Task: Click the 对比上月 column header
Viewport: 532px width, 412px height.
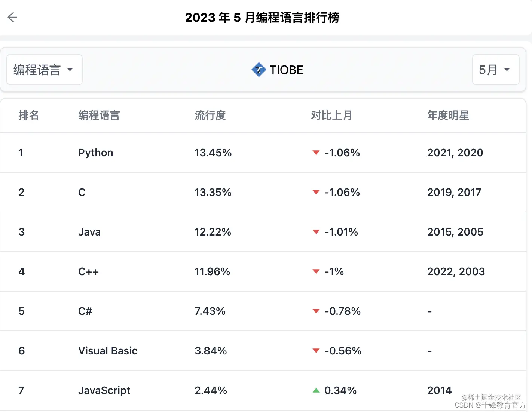Action: (x=332, y=116)
